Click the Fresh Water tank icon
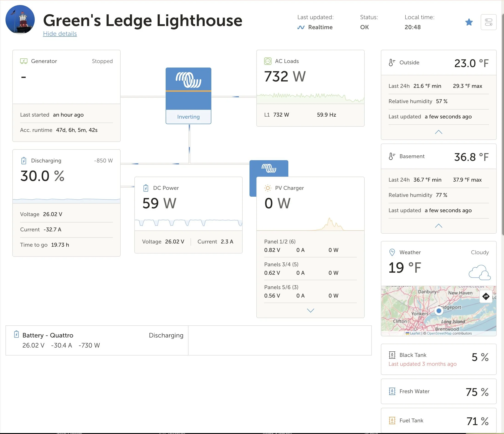 (x=392, y=391)
